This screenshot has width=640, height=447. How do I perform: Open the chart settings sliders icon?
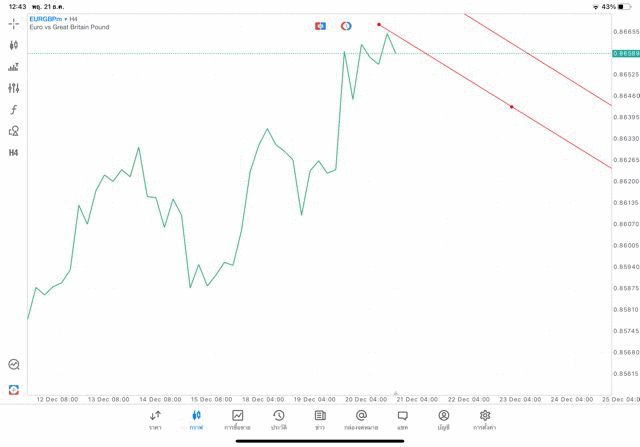pos(14,88)
